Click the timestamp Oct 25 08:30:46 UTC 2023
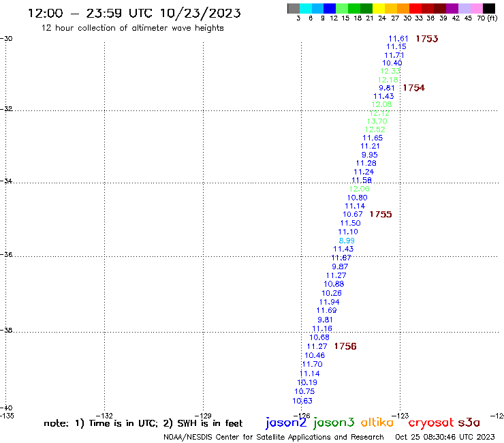504x443 pixels. (x=445, y=437)
